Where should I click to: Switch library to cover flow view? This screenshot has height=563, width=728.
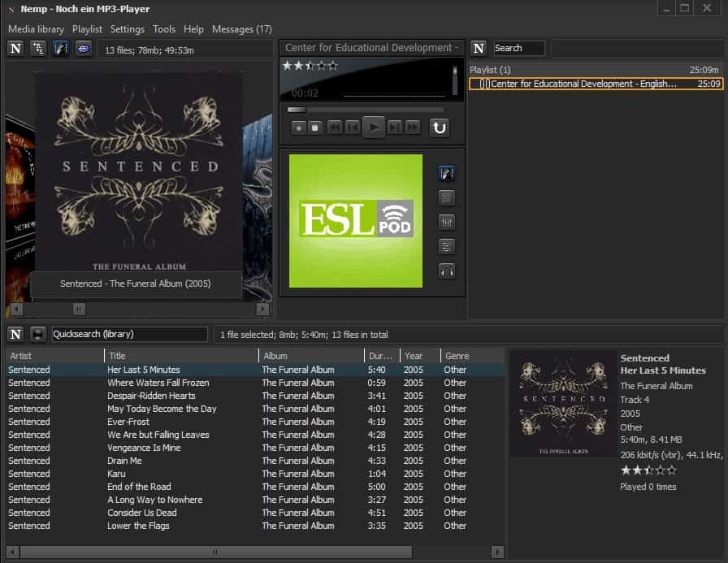click(60, 49)
